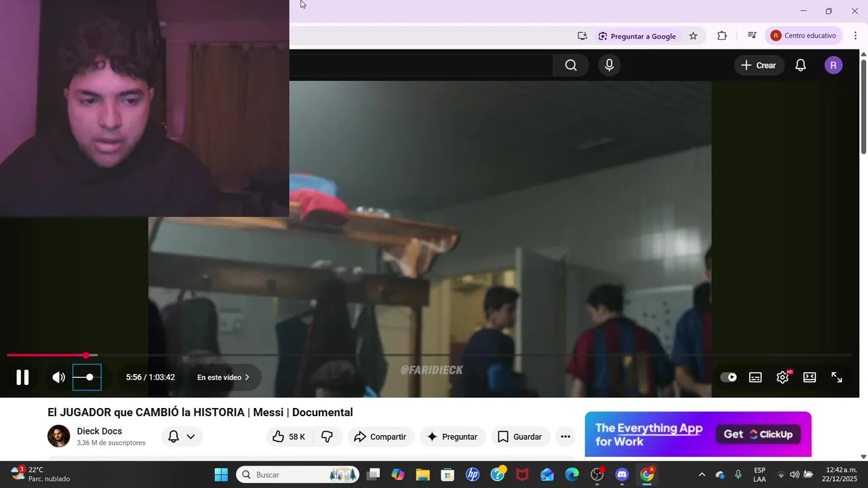
Task: Open McAfee from the taskbar
Action: click(x=522, y=474)
